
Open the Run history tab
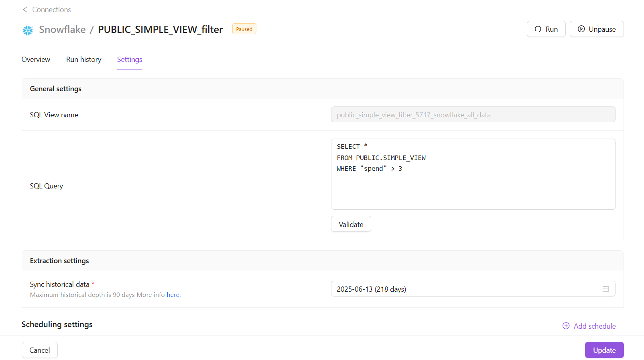pyautogui.click(x=83, y=59)
